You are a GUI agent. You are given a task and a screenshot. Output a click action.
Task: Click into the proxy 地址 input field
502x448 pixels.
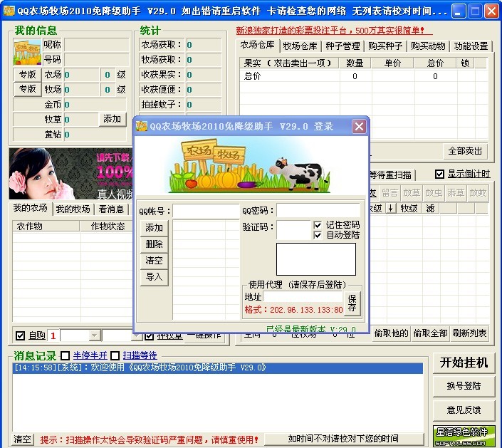click(x=303, y=296)
